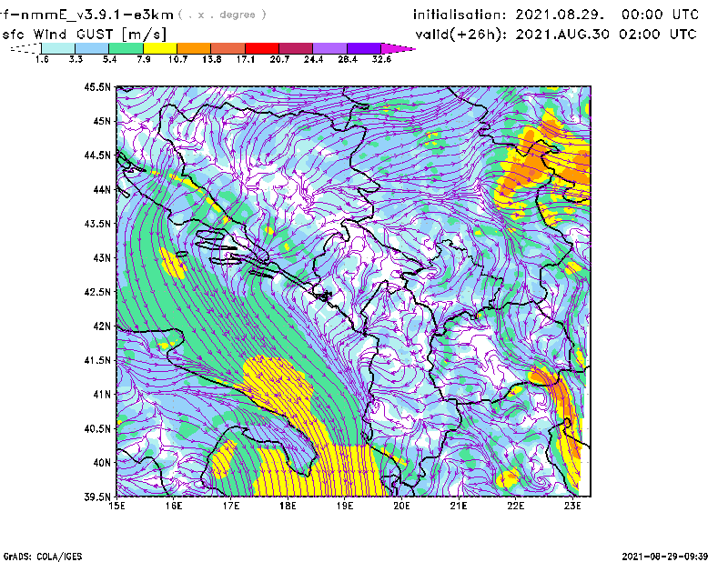Click the light blue 3.3–5.4 legend swatch
Screen dimensions: 728x562
(x=92, y=48)
